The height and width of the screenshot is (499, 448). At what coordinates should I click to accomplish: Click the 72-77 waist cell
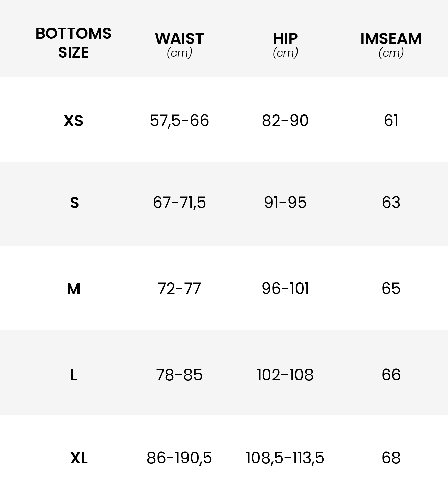(x=179, y=289)
